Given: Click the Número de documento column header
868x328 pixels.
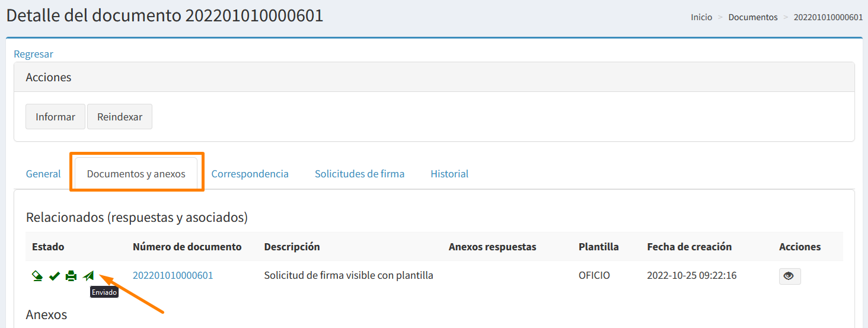Looking at the screenshot, I should click(x=187, y=247).
